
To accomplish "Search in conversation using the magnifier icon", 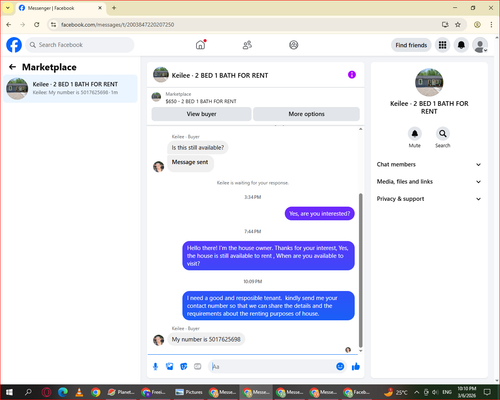I will pos(443,134).
